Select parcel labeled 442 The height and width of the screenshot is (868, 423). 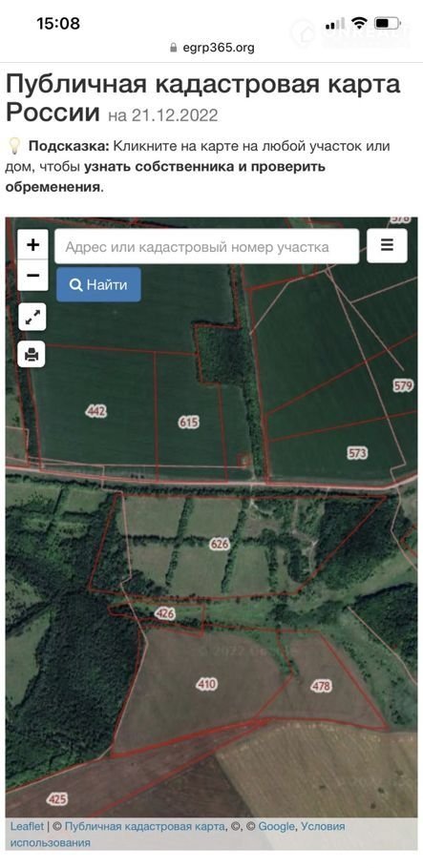click(x=96, y=411)
